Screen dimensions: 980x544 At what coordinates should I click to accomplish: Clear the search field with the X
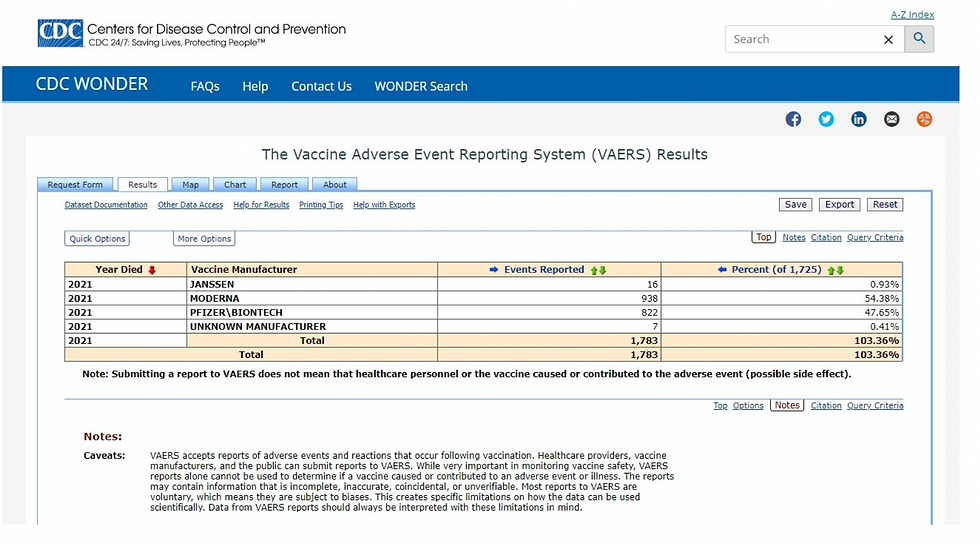(888, 39)
